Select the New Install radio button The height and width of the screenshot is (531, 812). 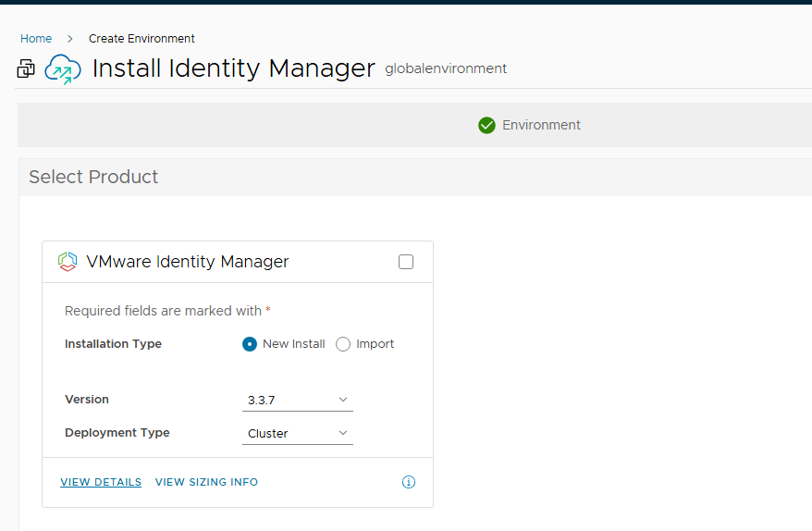click(x=250, y=344)
